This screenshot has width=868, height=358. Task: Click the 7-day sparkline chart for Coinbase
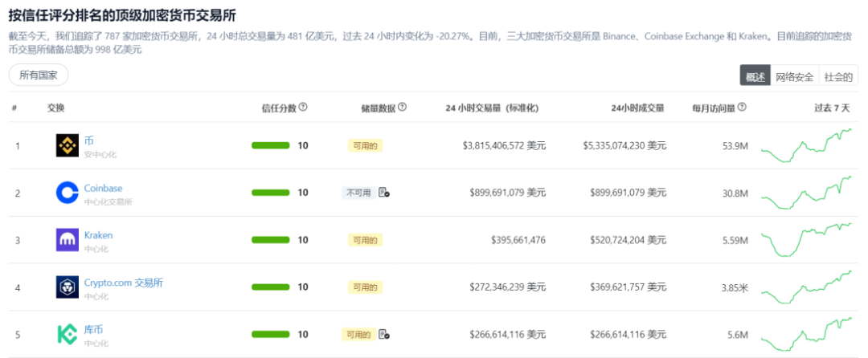[x=807, y=193]
